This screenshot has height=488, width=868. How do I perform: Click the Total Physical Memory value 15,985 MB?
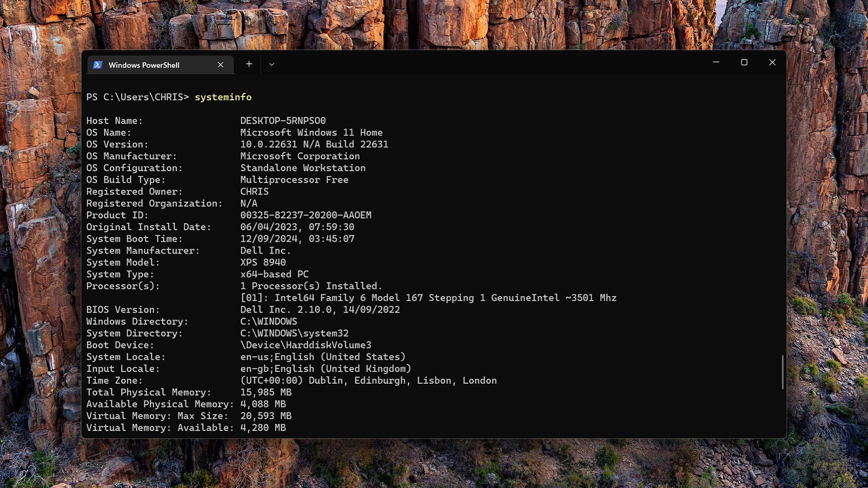point(266,392)
